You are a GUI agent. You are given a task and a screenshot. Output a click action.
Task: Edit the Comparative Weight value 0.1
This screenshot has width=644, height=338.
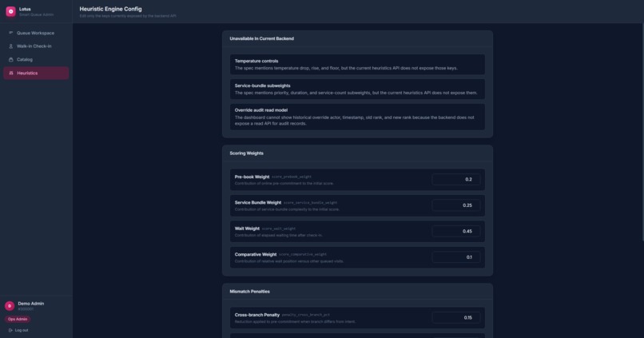pyautogui.click(x=456, y=257)
